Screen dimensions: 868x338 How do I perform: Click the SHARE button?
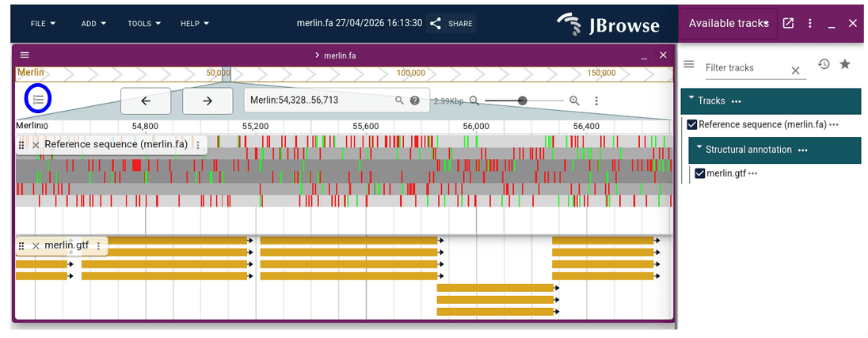451,24
